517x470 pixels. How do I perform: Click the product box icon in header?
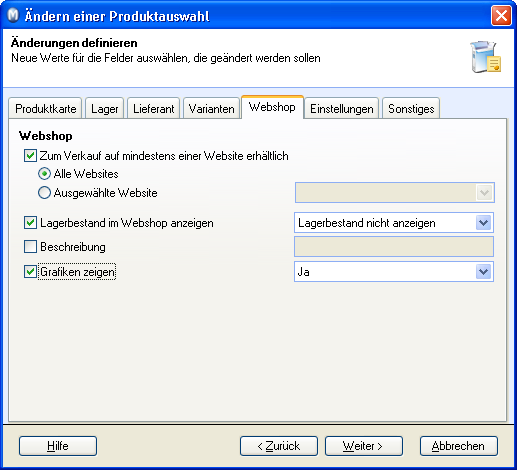(486, 57)
